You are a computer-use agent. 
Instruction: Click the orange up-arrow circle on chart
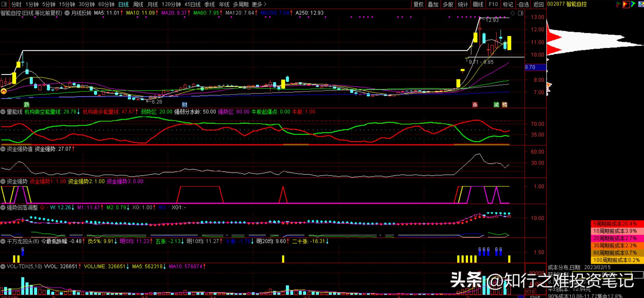3,91
